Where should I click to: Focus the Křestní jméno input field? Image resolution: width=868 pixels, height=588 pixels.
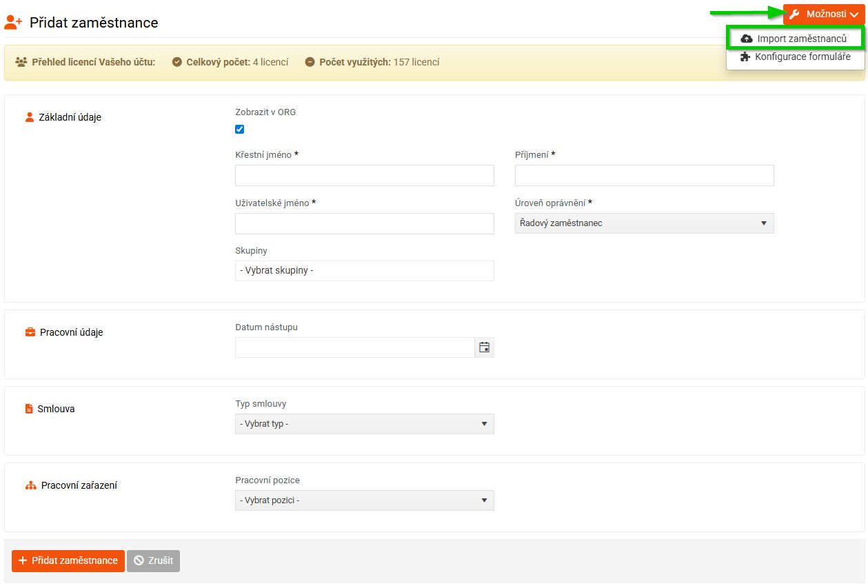364,176
